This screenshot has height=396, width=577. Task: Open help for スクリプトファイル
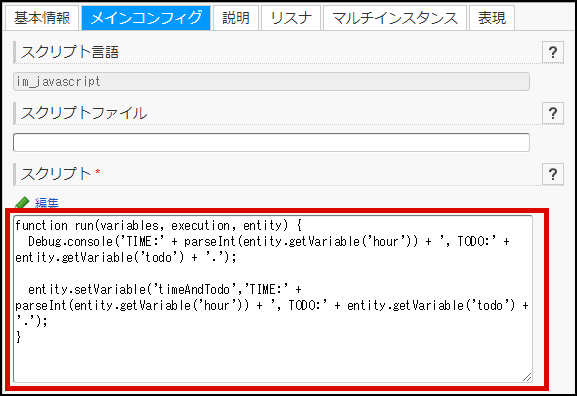(x=552, y=113)
